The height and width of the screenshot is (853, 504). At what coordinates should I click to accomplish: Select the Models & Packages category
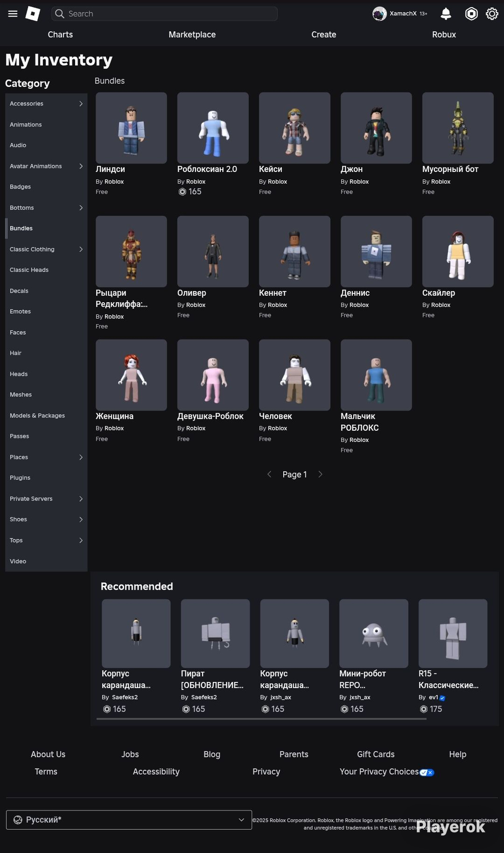click(46, 416)
